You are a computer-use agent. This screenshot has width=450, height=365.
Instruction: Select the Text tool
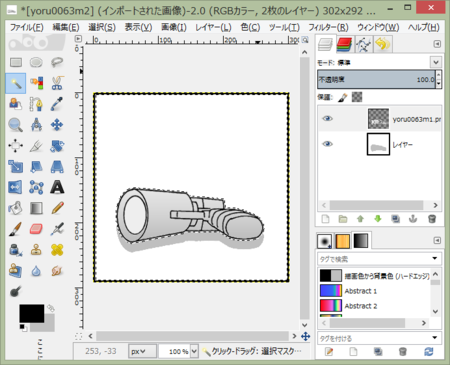(57, 187)
